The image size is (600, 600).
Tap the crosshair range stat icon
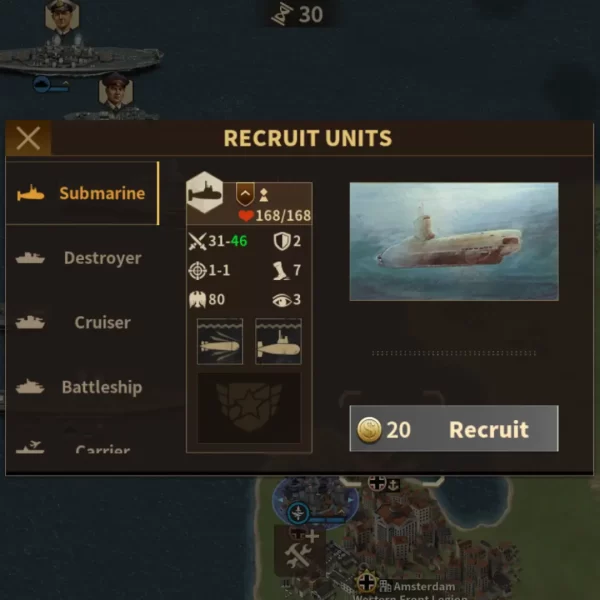(x=197, y=271)
